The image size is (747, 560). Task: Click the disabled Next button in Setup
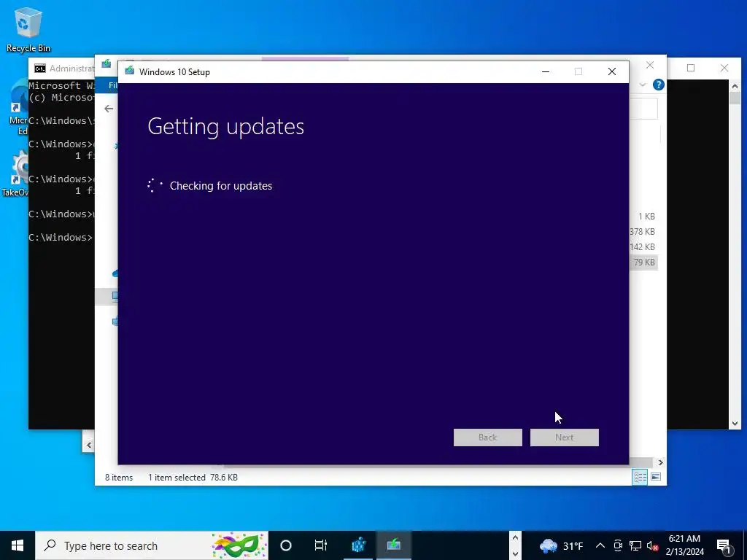point(565,437)
